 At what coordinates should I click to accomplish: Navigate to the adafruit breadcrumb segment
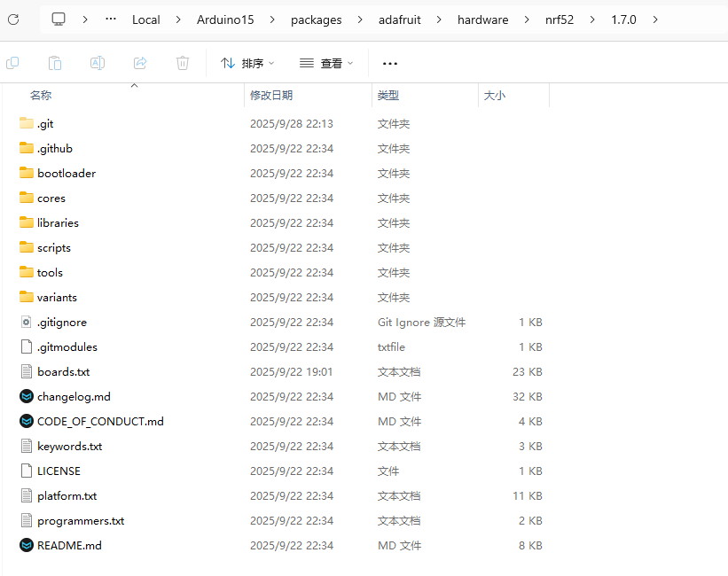coord(394,19)
